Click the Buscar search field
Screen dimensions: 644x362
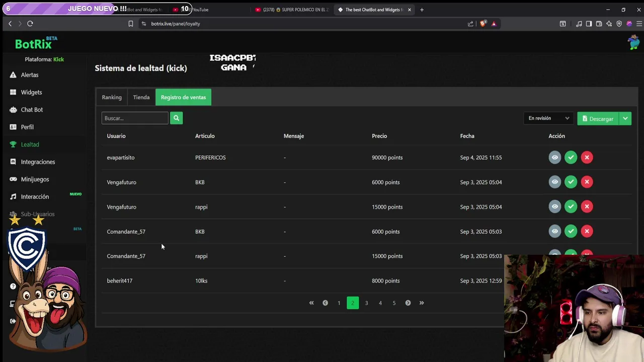(135, 118)
